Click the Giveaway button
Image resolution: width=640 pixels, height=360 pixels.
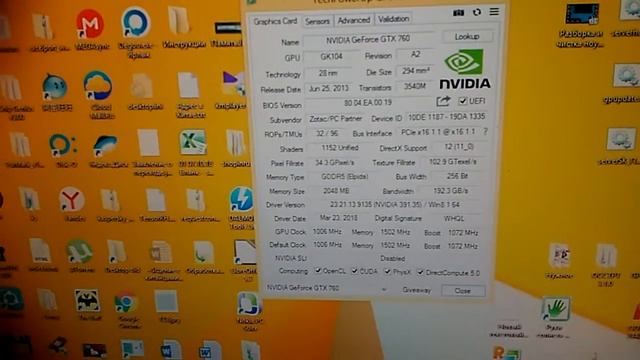pos(416,290)
